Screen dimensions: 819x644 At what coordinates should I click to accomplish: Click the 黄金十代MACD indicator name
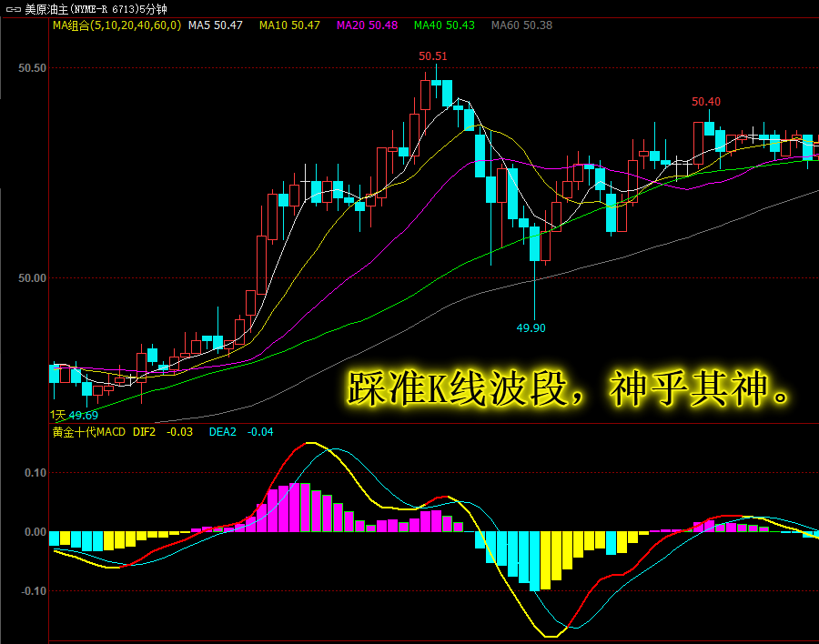[x=89, y=432]
